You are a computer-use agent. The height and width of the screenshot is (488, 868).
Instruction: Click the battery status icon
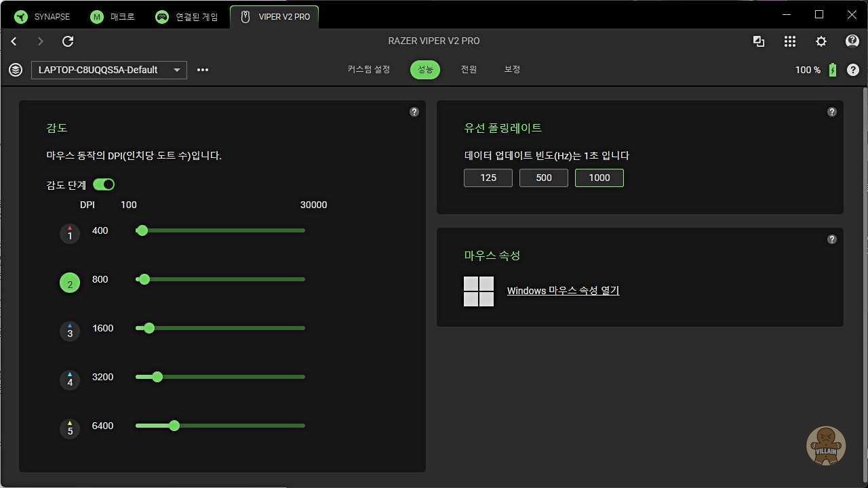833,70
